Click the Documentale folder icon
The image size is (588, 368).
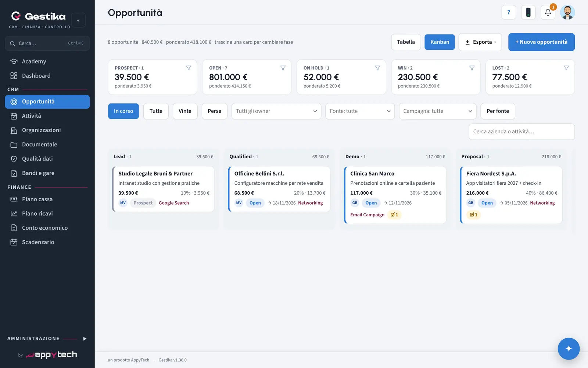coord(14,145)
